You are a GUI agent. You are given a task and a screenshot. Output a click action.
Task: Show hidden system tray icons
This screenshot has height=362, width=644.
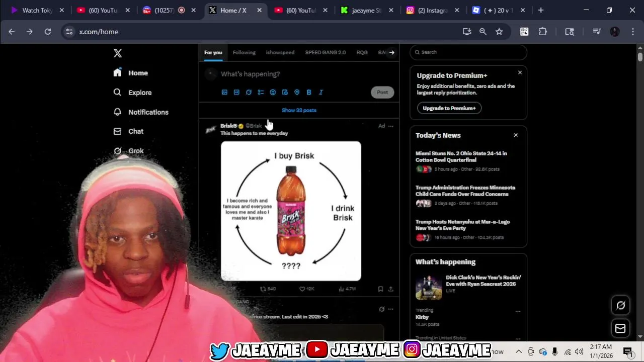tap(519, 351)
